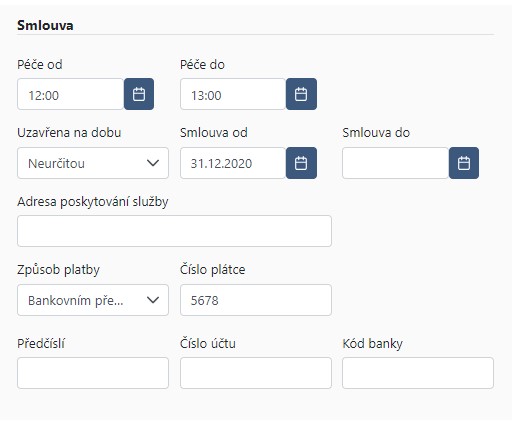Click the Smlouva od calendar icon
This screenshot has height=432, width=512.
(x=301, y=163)
